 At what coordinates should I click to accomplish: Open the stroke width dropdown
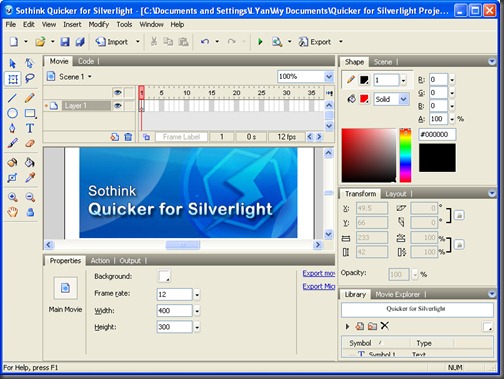tap(403, 80)
